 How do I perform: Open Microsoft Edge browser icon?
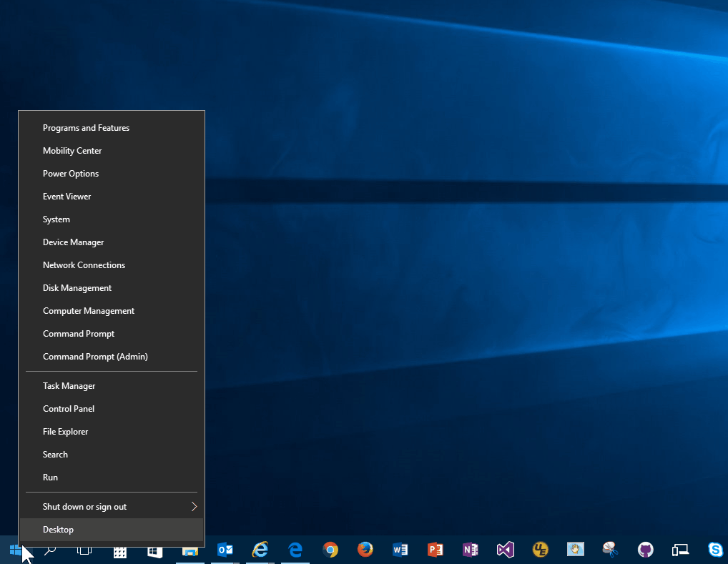click(295, 550)
